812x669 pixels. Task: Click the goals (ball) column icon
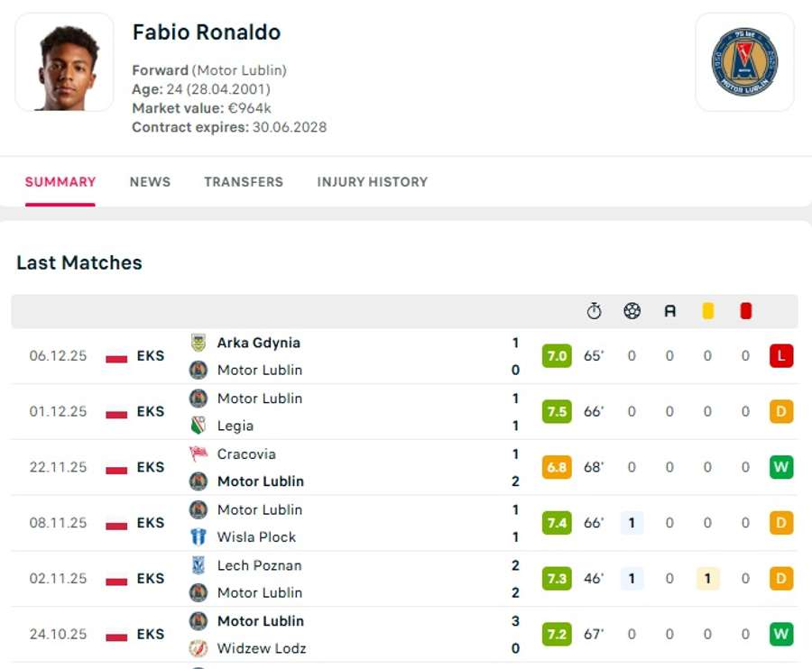632,310
